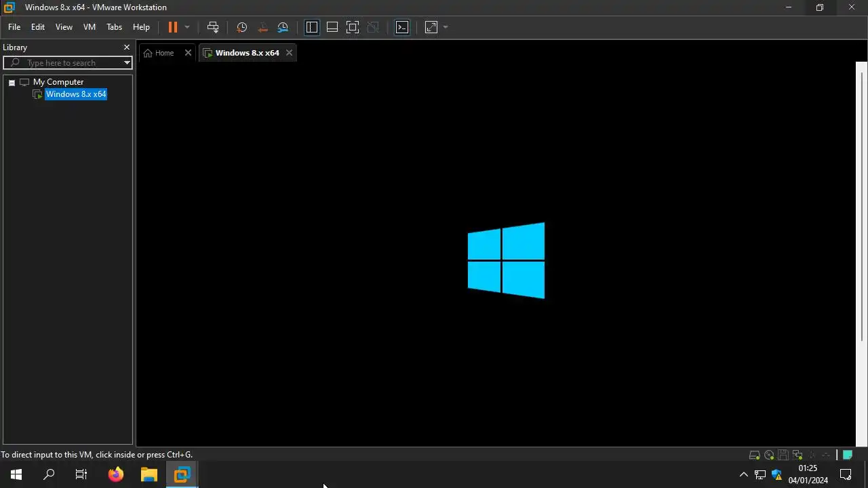Enter full screen mode icon
Screen dimensions: 868x488
[353, 27]
